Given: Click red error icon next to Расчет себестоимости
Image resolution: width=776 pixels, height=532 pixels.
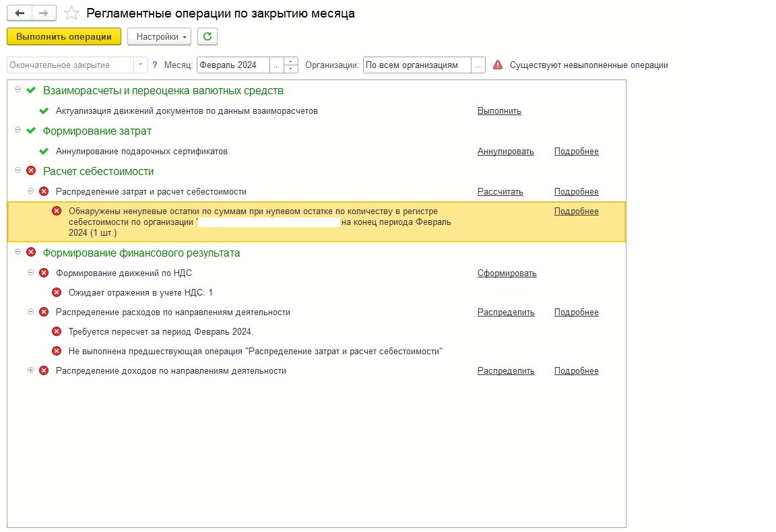Looking at the screenshot, I should [x=31, y=172].
